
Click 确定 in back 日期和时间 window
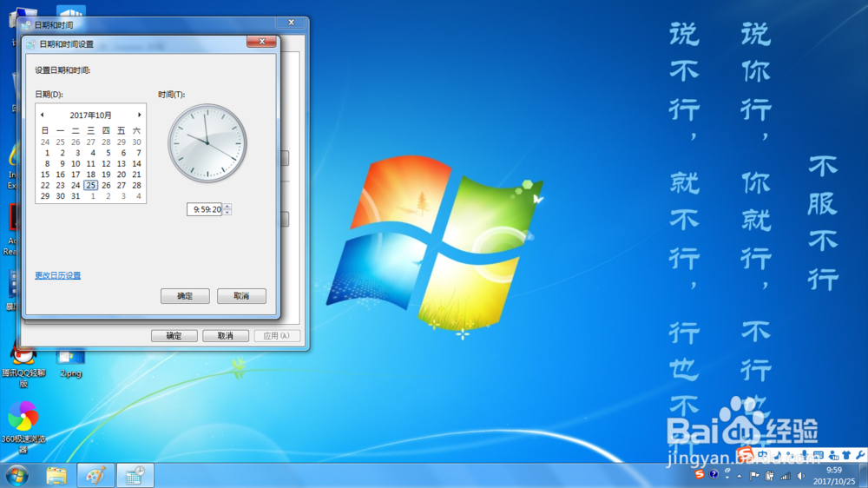click(174, 336)
